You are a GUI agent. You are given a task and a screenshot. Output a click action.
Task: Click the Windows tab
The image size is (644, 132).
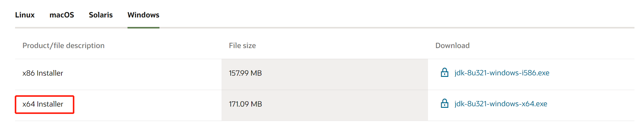143,15
